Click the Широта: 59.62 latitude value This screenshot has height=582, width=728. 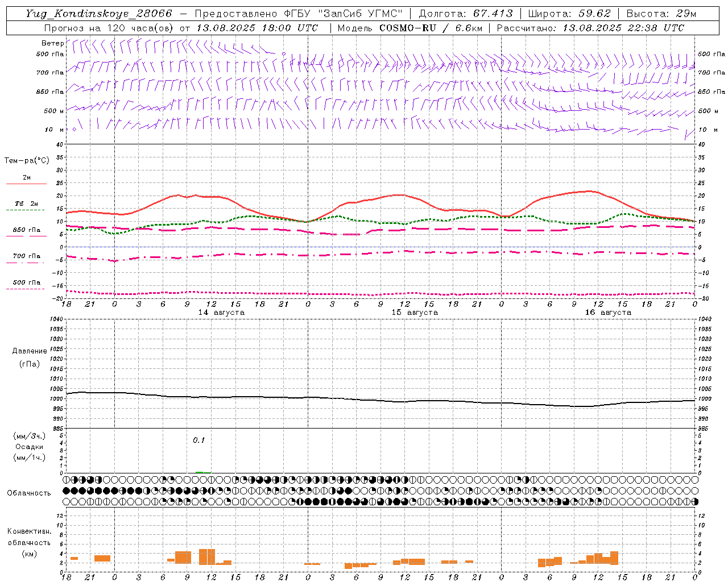569,14
